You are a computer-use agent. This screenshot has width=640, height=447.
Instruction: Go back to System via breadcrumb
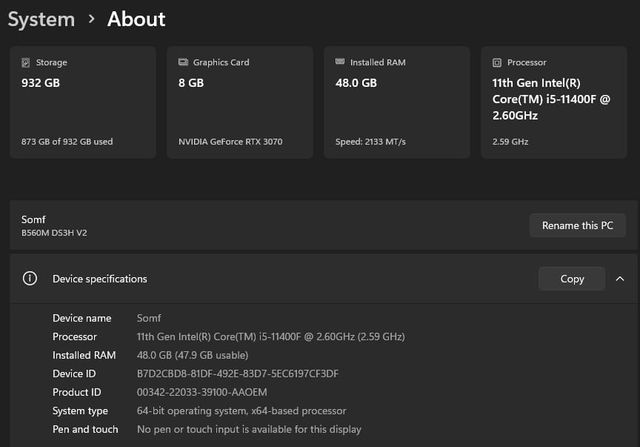40,19
